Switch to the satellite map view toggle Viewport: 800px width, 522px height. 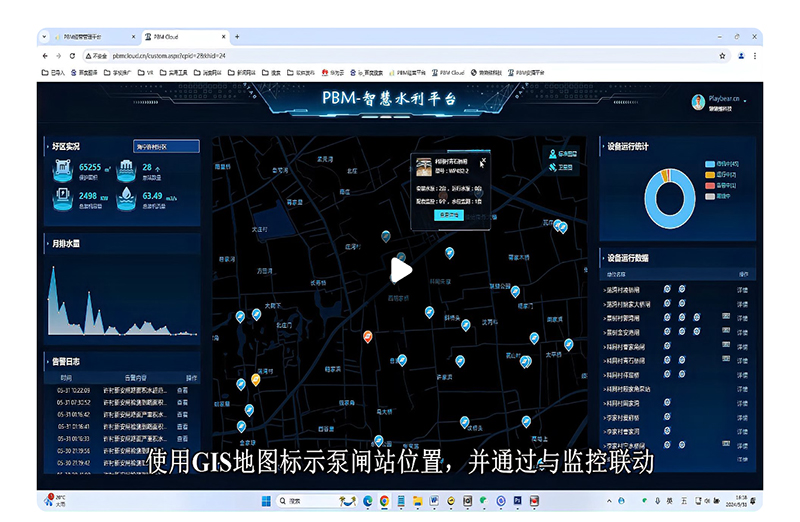pyautogui.click(x=560, y=167)
